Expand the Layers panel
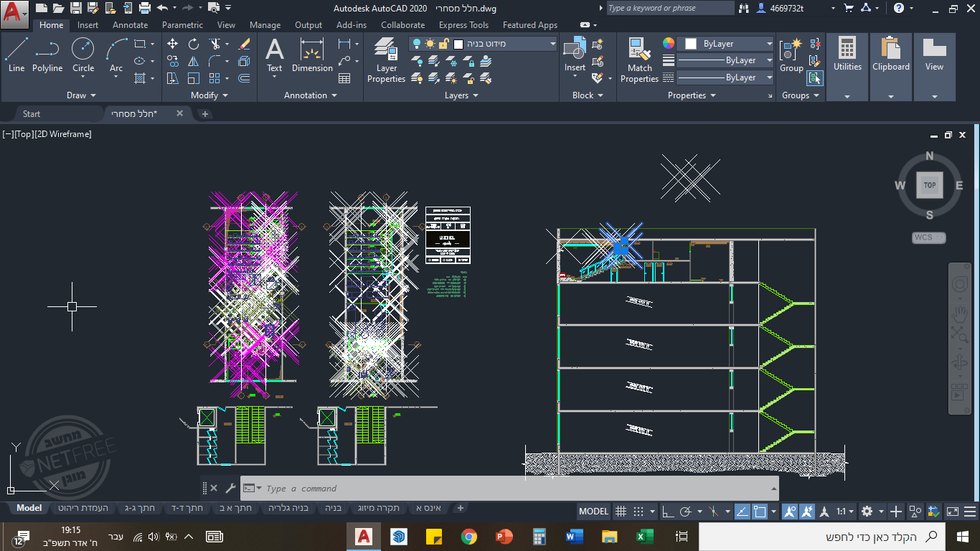980x551 pixels. [x=461, y=95]
